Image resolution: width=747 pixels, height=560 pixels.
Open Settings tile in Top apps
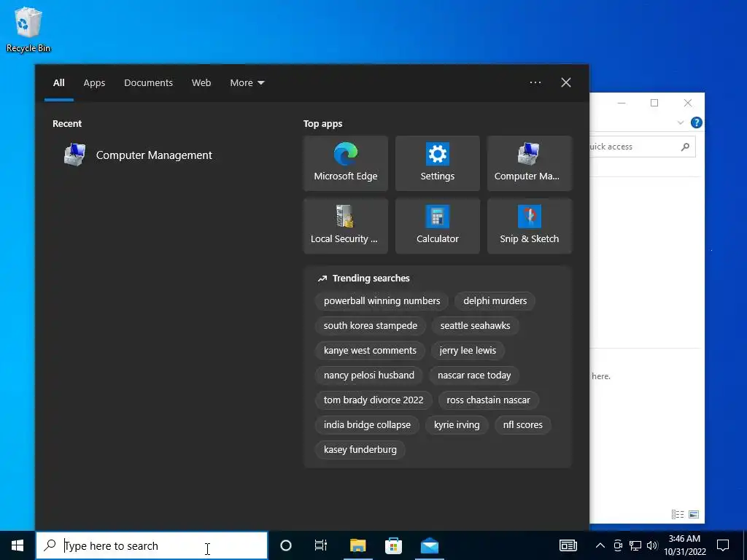438,163
